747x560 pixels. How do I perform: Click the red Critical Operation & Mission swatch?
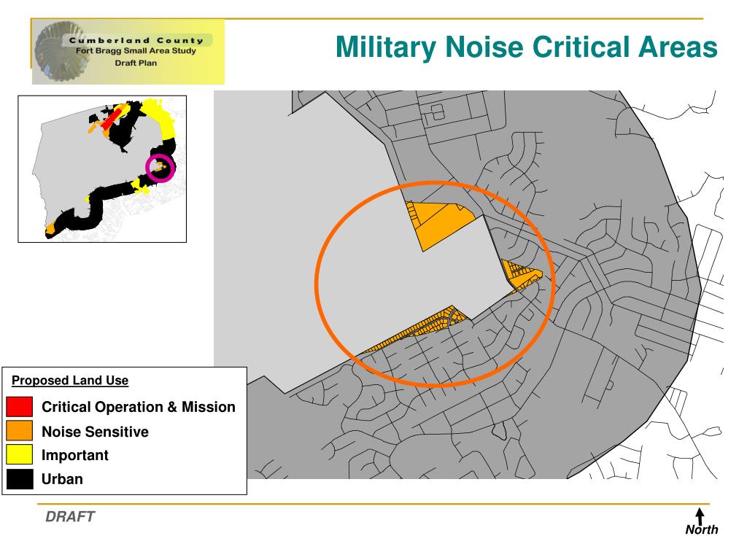click(20, 407)
